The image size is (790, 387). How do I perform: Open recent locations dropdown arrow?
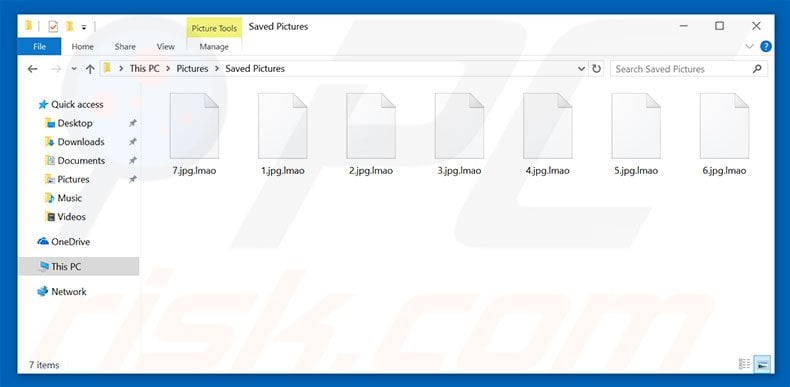pyautogui.click(x=74, y=69)
